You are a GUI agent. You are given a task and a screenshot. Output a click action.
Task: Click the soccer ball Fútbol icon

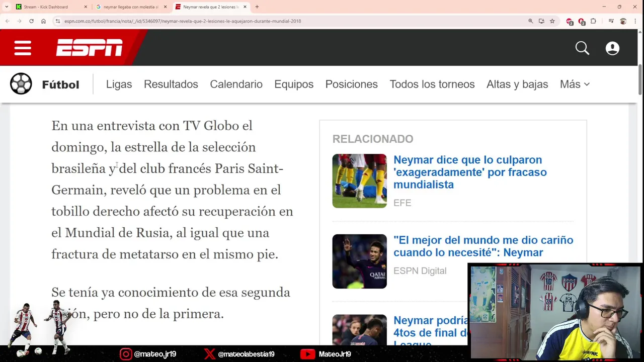(21, 84)
